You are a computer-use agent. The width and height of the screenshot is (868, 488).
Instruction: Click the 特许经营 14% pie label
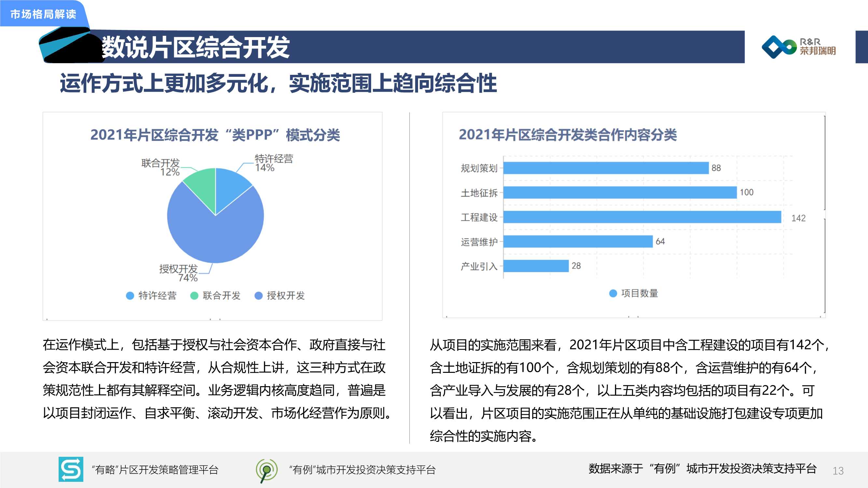[x=273, y=163]
